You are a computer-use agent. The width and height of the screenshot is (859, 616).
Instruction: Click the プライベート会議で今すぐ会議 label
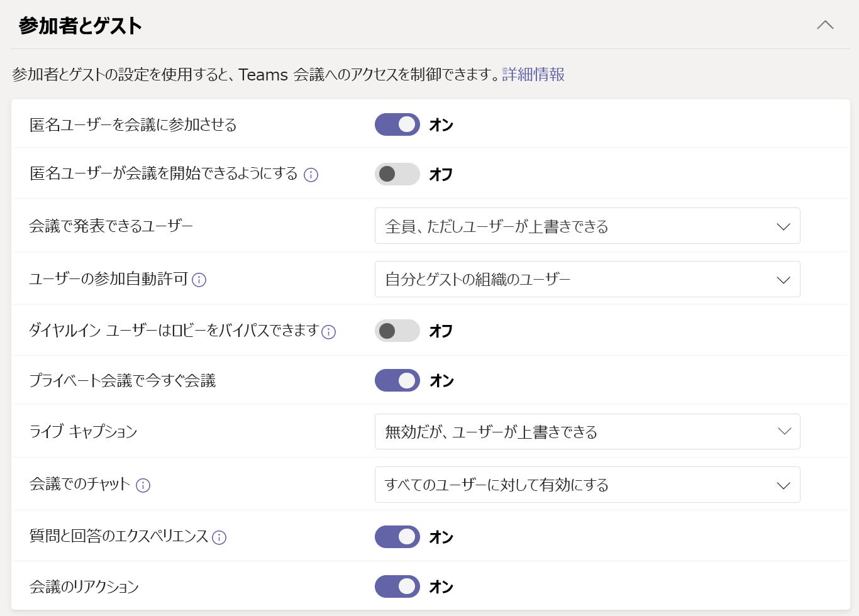pyautogui.click(x=123, y=380)
